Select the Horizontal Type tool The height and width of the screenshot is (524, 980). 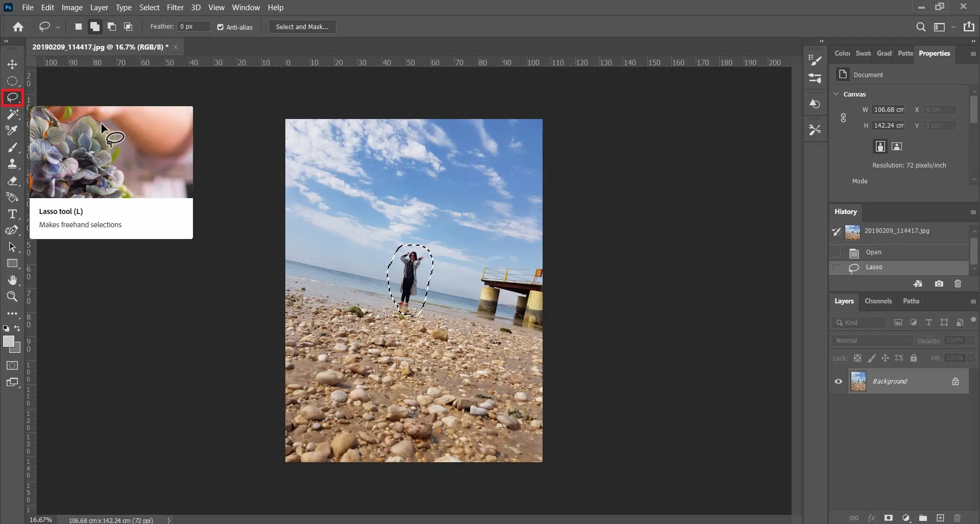12,214
